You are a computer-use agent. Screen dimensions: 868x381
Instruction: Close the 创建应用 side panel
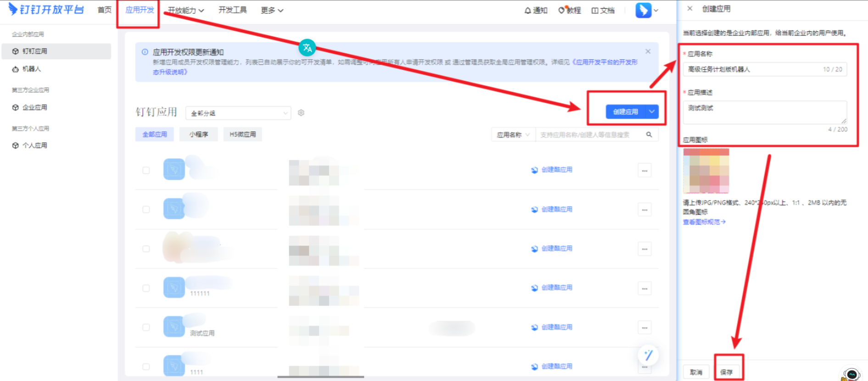689,8
